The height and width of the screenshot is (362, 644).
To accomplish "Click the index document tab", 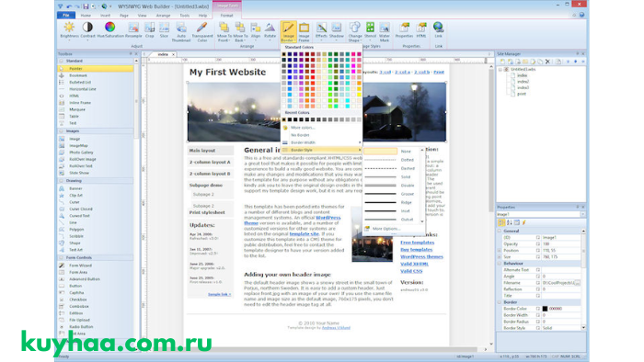I will pos(163,54).
